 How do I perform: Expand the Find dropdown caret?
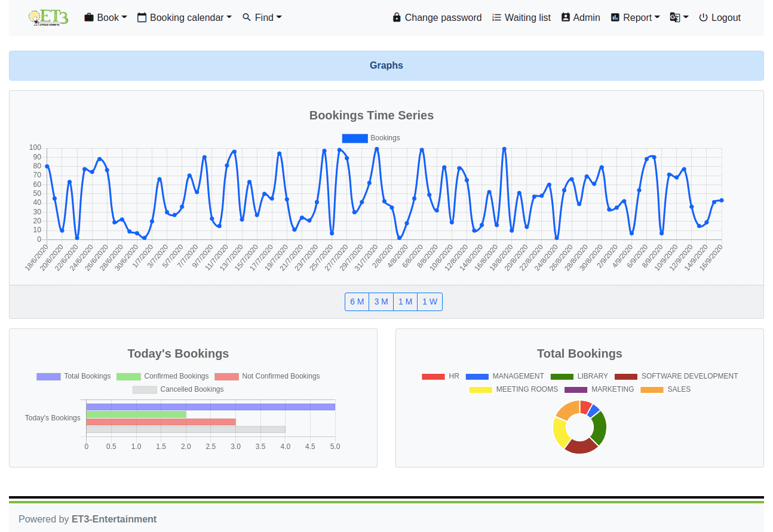click(x=279, y=17)
